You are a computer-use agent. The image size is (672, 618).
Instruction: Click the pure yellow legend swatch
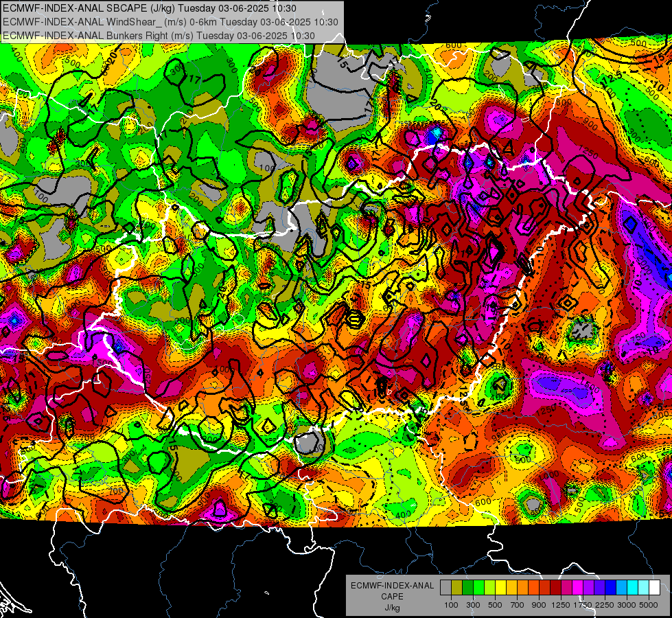500,587
